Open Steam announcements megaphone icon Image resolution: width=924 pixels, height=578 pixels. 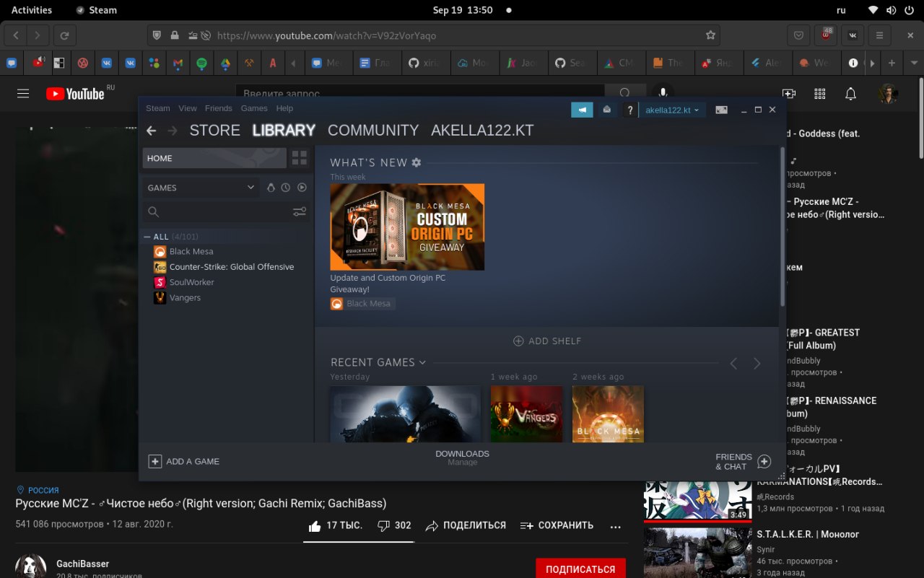click(x=582, y=110)
